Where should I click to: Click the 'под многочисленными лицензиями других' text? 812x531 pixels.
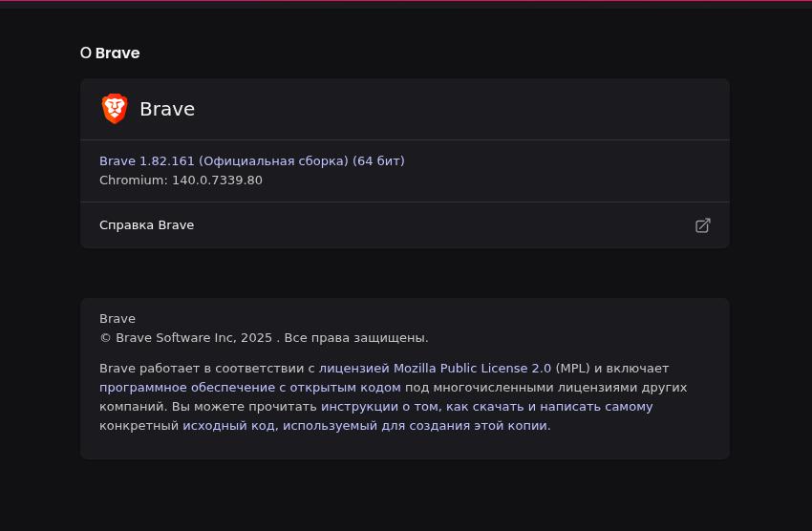(x=545, y=387)
